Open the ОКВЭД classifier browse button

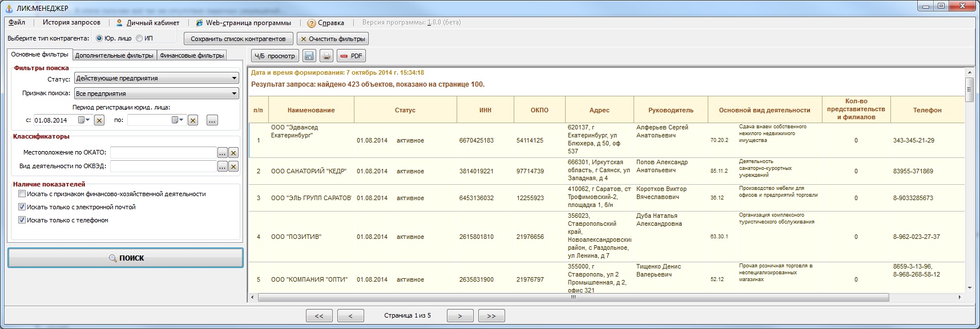[223, 166]
